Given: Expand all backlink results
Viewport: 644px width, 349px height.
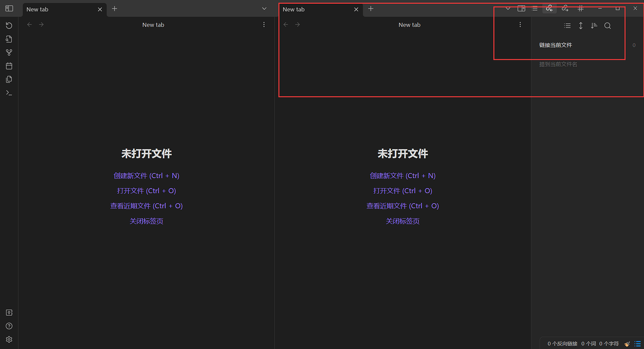Looking at the screenshot, I should click(581, 26).
